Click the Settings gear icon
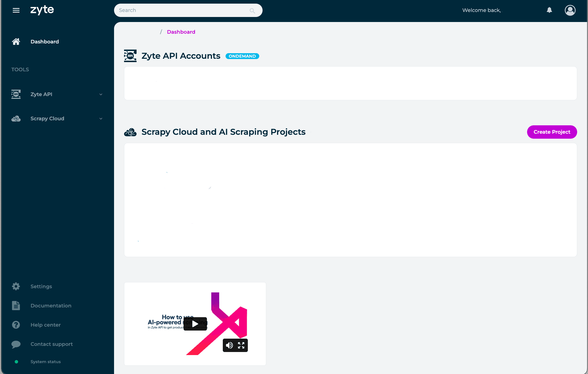 [16, 286]
